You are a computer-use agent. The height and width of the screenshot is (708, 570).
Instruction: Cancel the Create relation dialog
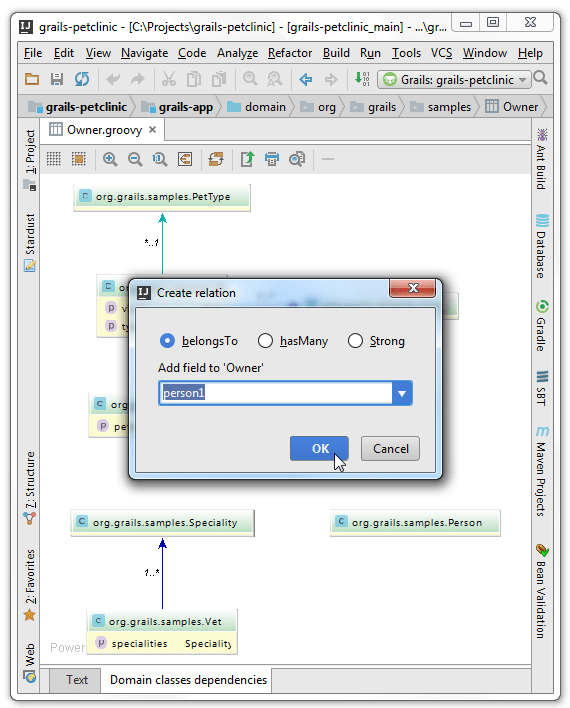coord(390,448)
